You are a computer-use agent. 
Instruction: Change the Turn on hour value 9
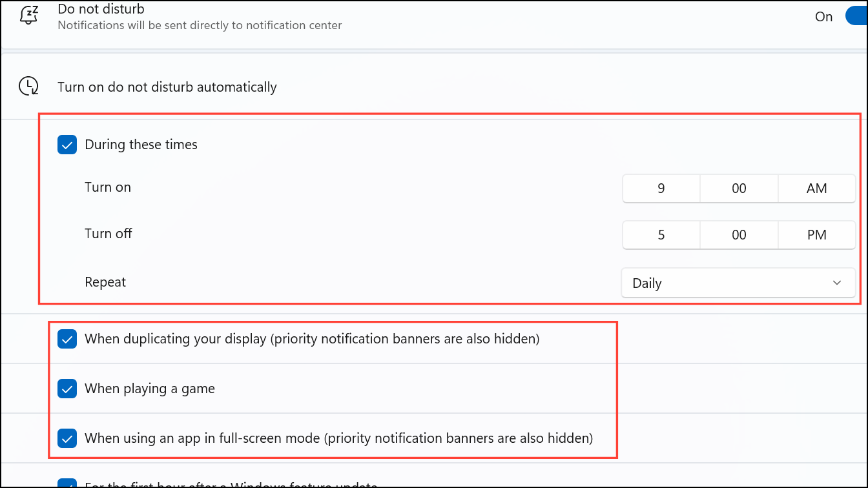pos(661,188)
